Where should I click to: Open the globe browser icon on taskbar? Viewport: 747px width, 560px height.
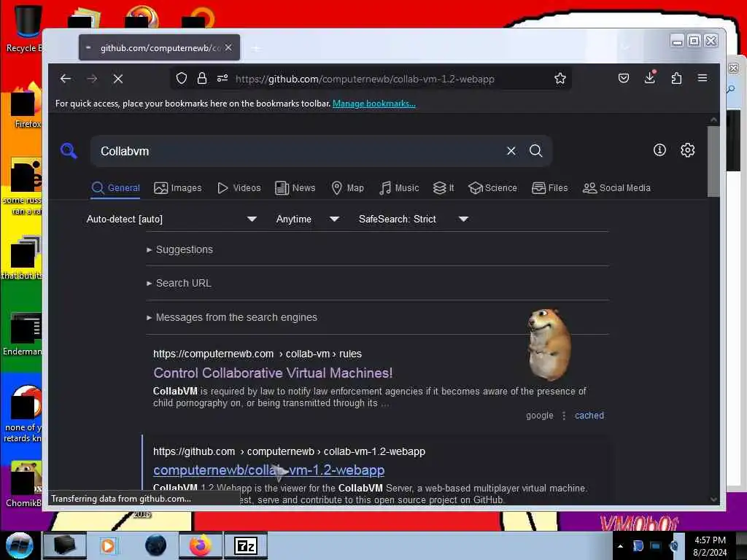point(156,545)
